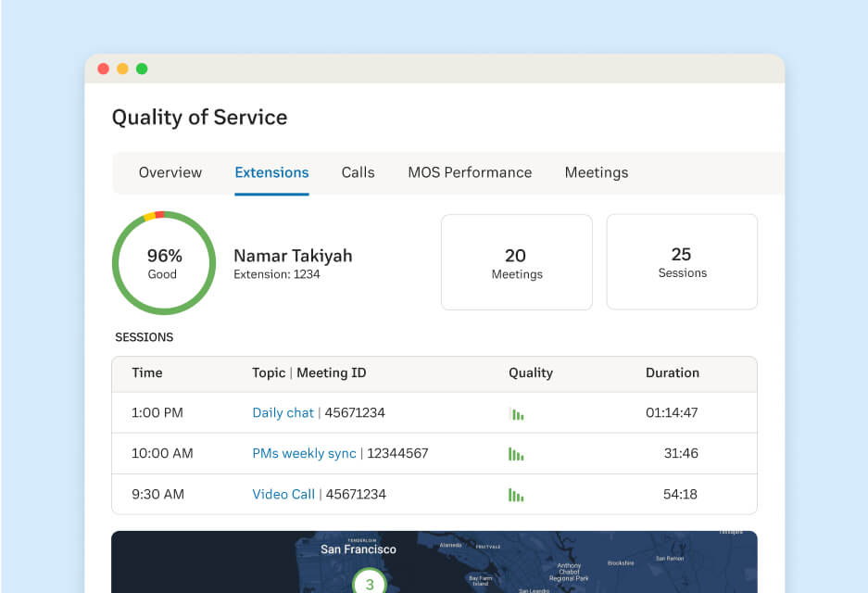Click the map cluster marker labeled 3
Screen dimensions: 868x593
[x=370, y=583]
